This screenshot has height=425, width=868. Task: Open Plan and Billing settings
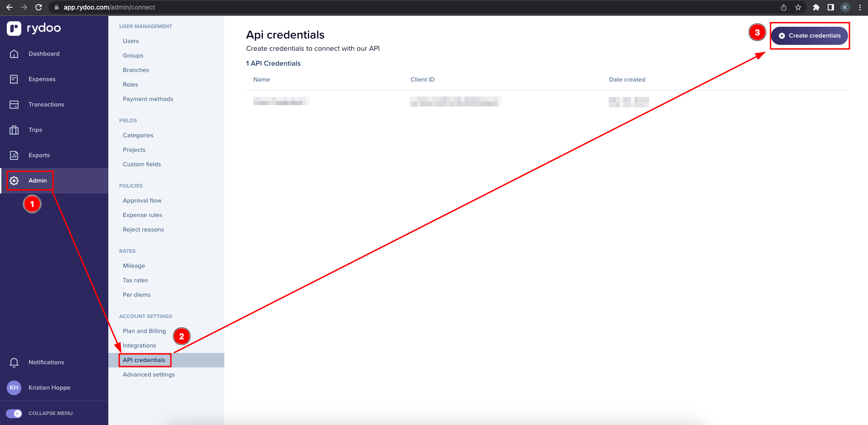(145, 331)
